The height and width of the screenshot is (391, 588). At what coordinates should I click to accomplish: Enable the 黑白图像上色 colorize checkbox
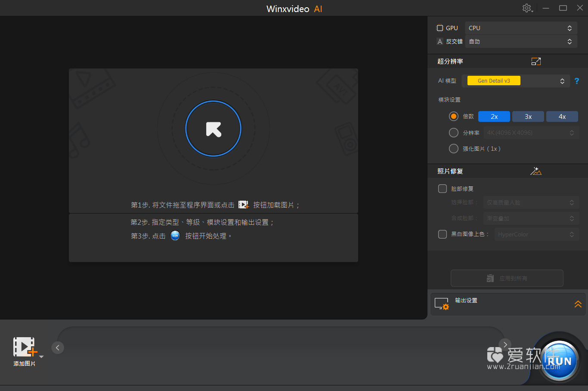pyautogui.click(x=443, y=234)
